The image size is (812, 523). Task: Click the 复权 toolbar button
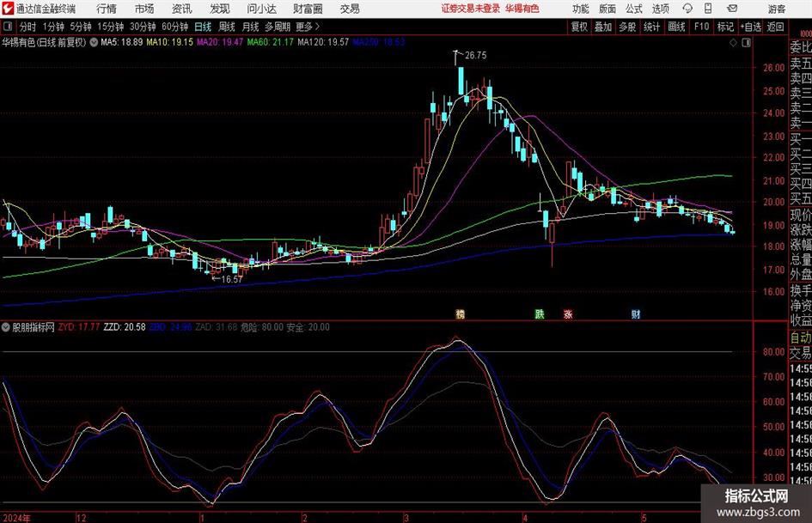(579, 27)
